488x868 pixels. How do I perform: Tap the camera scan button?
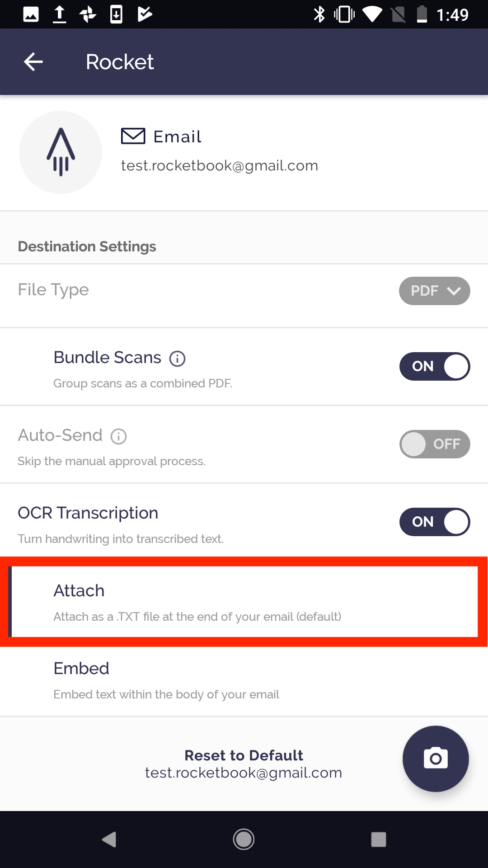click(x=436, y=759)
